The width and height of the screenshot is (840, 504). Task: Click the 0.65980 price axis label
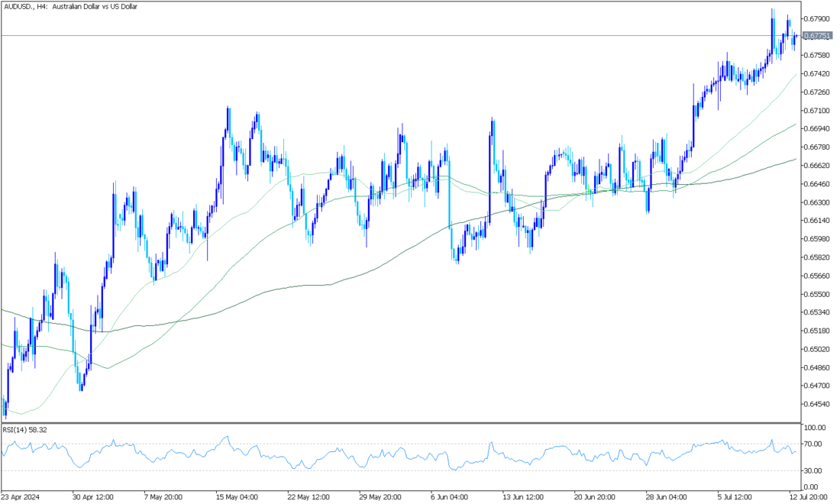point(817,239)
